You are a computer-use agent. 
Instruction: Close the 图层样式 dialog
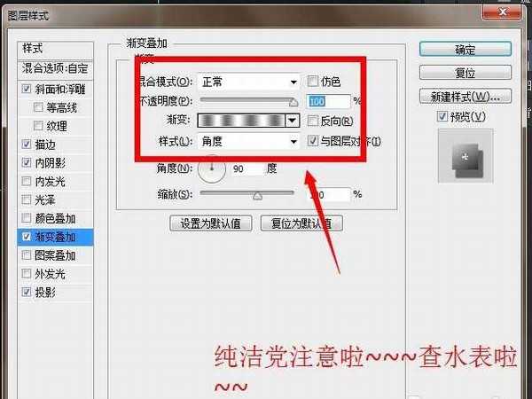pyautogui.click(x=502, y=12)
